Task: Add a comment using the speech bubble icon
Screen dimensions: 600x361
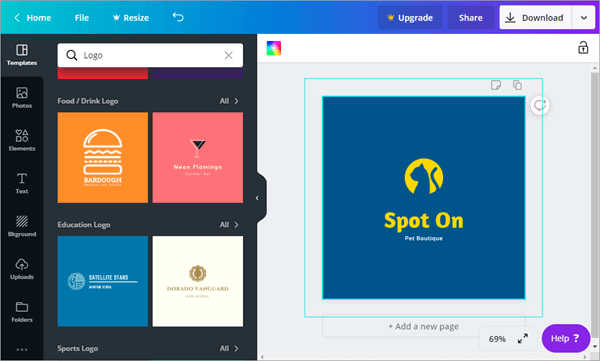Action: tap(540, 105)
